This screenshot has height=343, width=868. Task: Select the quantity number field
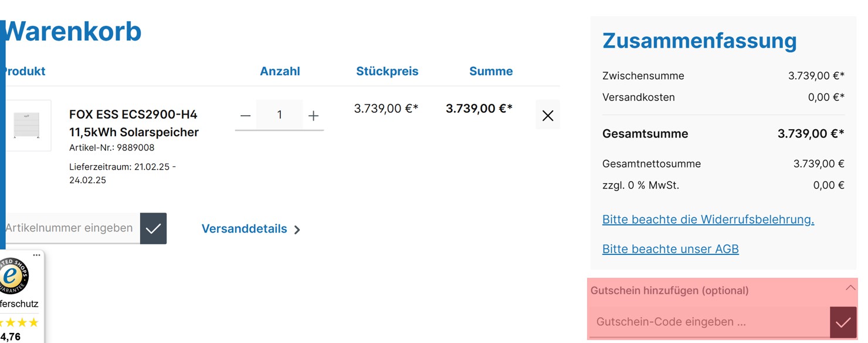point(280,115)
